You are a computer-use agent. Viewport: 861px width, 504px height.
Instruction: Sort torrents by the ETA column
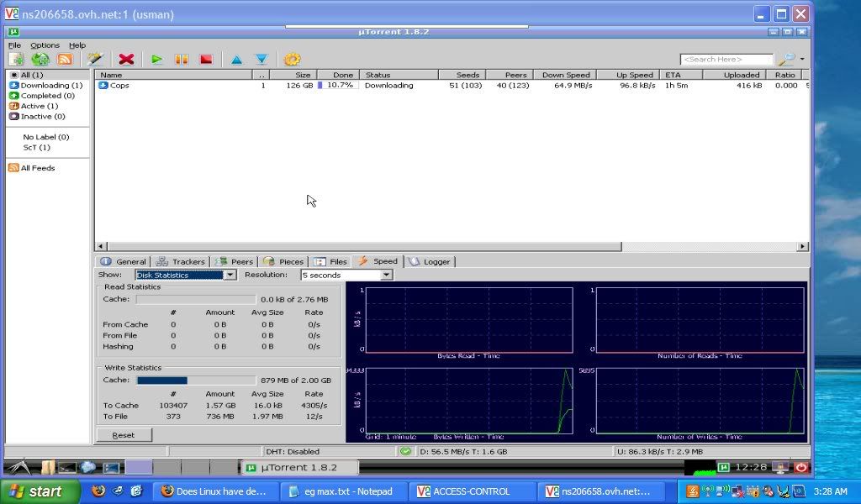coord(681,75)
